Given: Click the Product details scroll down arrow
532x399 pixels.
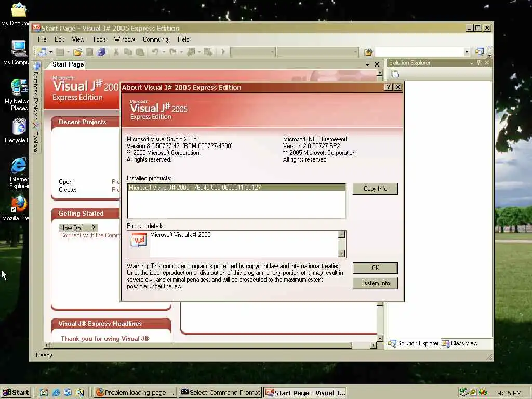Looking at the screenshot, I should click(342, 254).
